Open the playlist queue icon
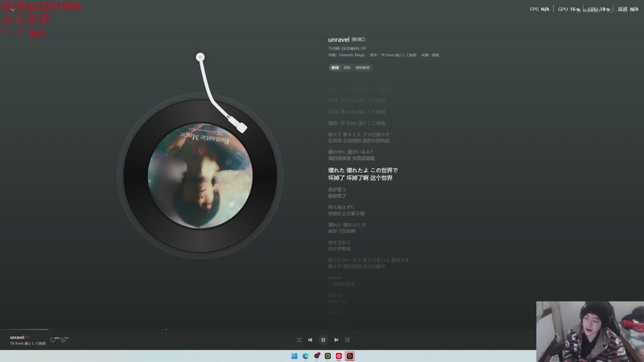Viewport: 644px width, 362px height. [x=348, y=339]
